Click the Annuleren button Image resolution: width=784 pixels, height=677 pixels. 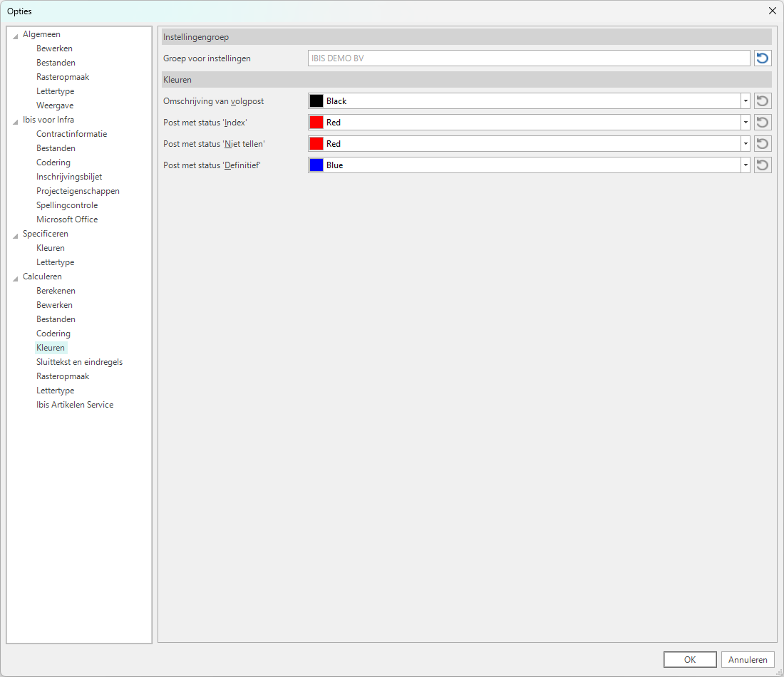click(748, 660)
